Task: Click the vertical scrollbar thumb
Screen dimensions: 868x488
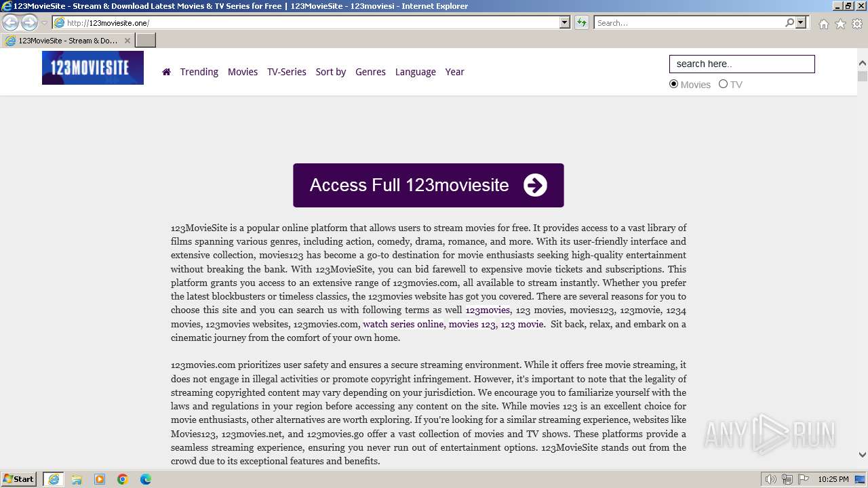Action: 863,76
